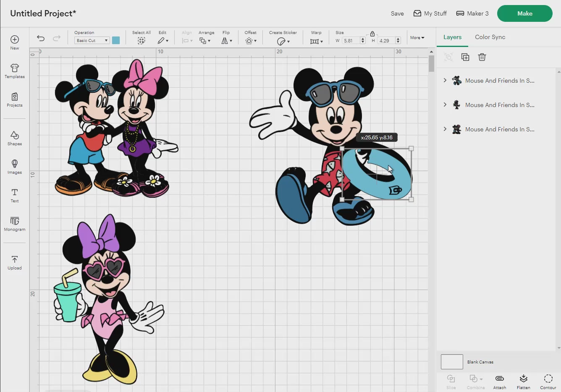This screenshot has height=392, width=561.
Task: Click the Contour tool
Action: click(x=548, y=382)
